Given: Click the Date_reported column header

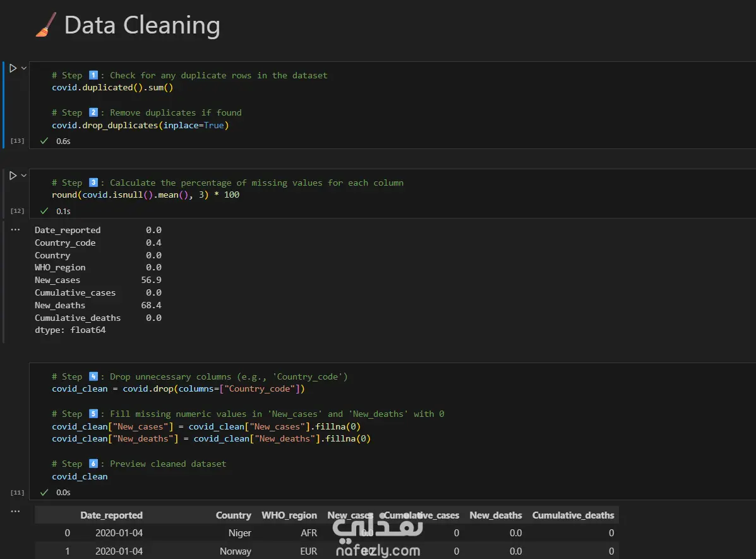Looking at the screenshot, I should click(111, 515).
